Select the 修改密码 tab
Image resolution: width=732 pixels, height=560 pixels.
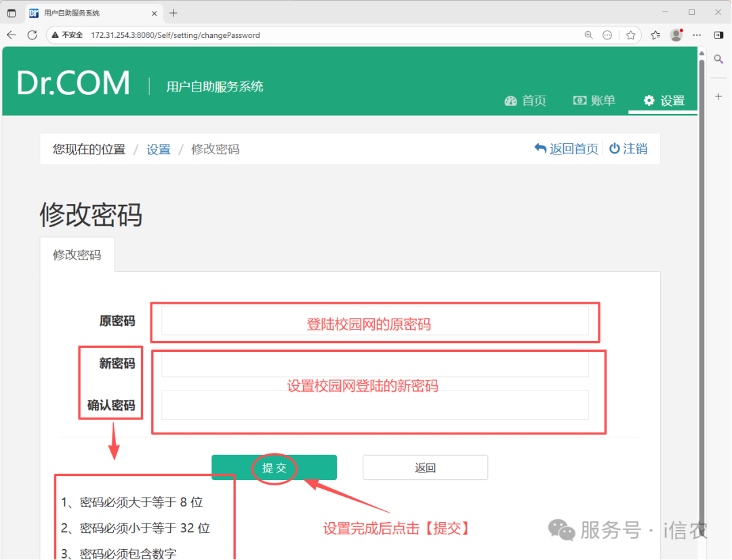coord(77,255)
